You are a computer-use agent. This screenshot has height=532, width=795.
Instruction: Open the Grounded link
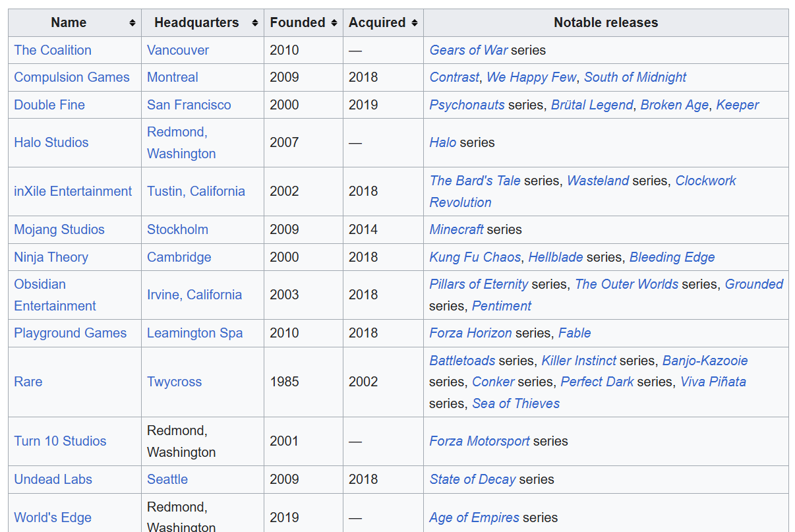click(x=754, y=284)
